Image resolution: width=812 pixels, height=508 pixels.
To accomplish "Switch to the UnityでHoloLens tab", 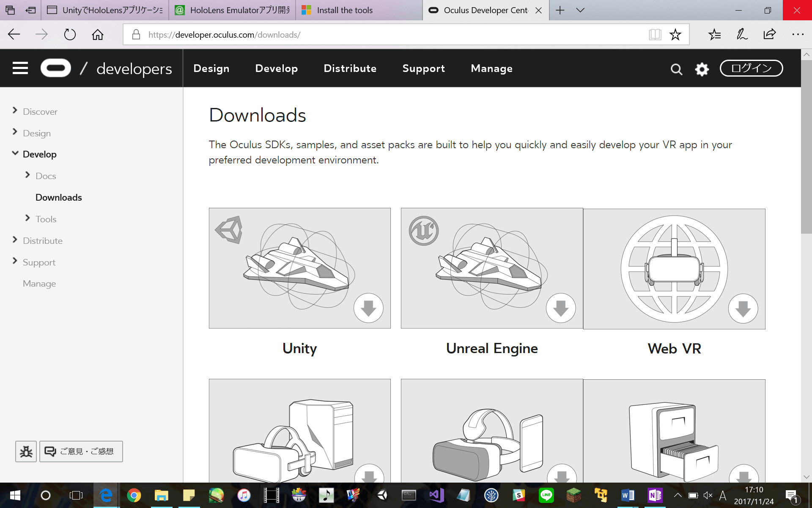I will tap(105, 10).
